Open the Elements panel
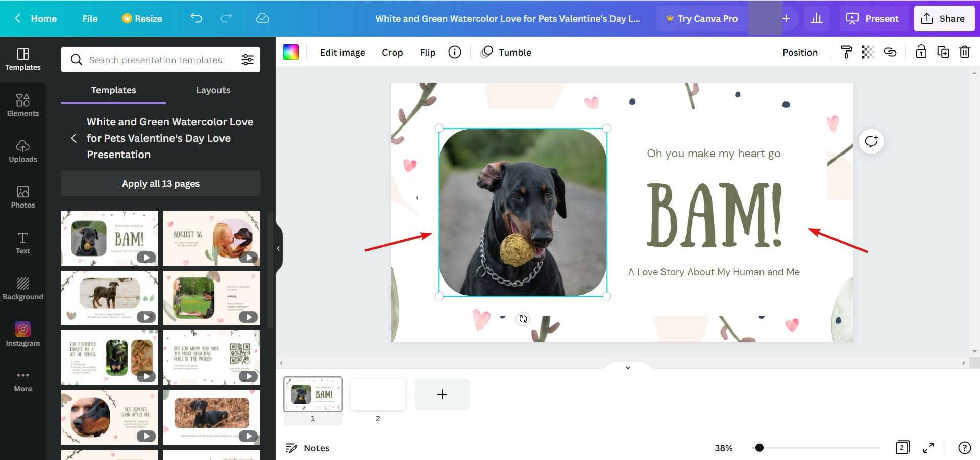The image size is (980, 460). (23, 105)
